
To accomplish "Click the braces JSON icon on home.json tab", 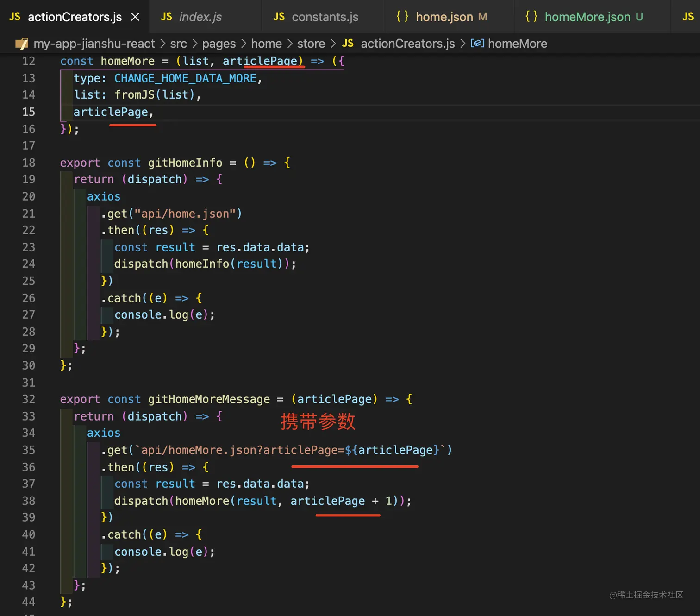I will tap(402, 17).
